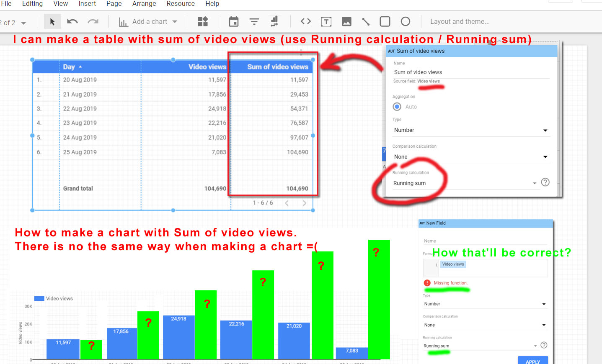Select the Text box tool
Viewport: 602px width, 364px height.
tap(326, 21)
